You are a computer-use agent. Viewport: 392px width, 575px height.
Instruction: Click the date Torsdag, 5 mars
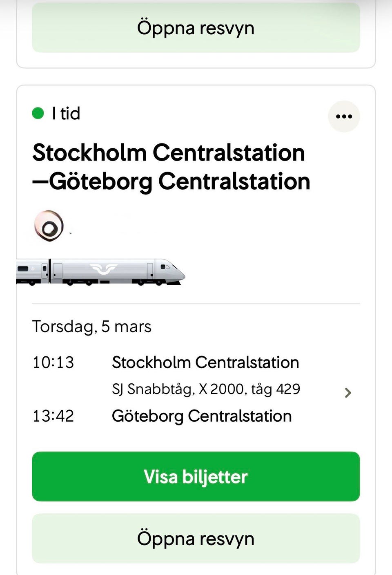tap(92, 327)
